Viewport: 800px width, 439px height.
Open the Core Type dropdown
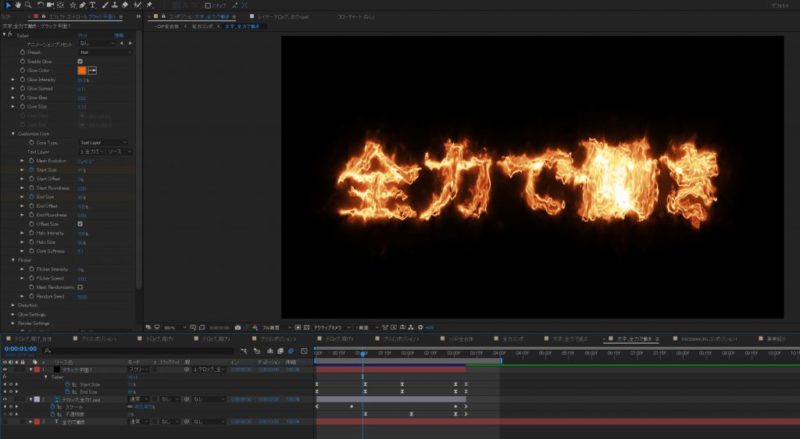pyautogui.click(x=103, y=143)
